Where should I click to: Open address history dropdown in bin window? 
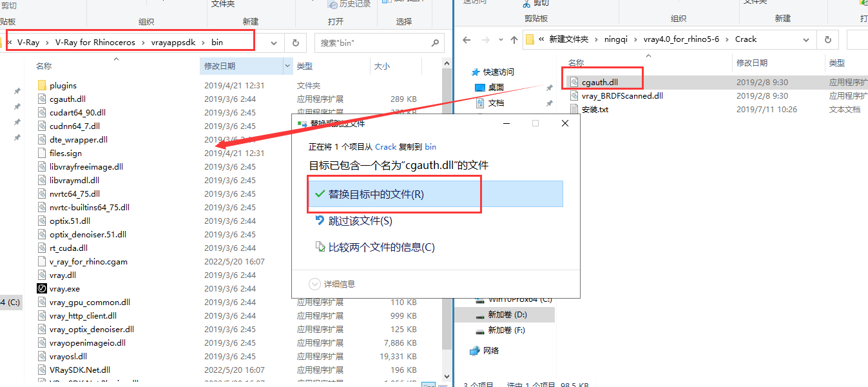tap(274, 43)
